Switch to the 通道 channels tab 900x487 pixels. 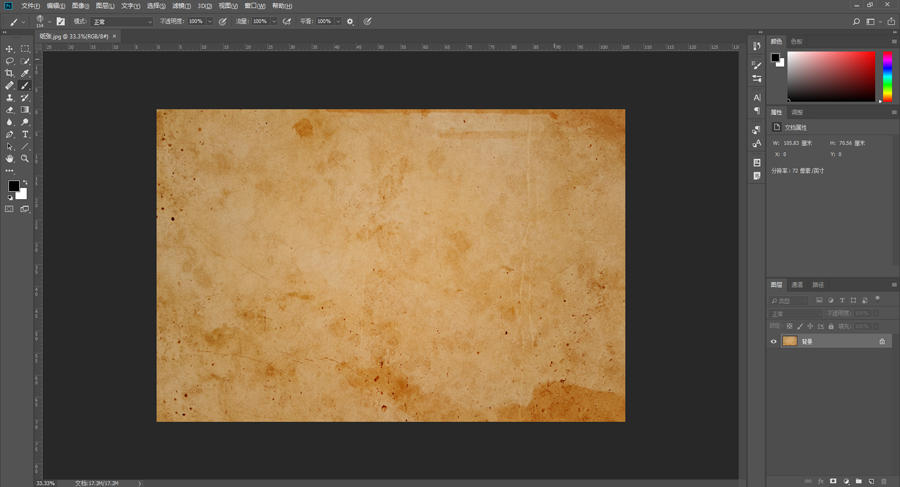(797, 285)
